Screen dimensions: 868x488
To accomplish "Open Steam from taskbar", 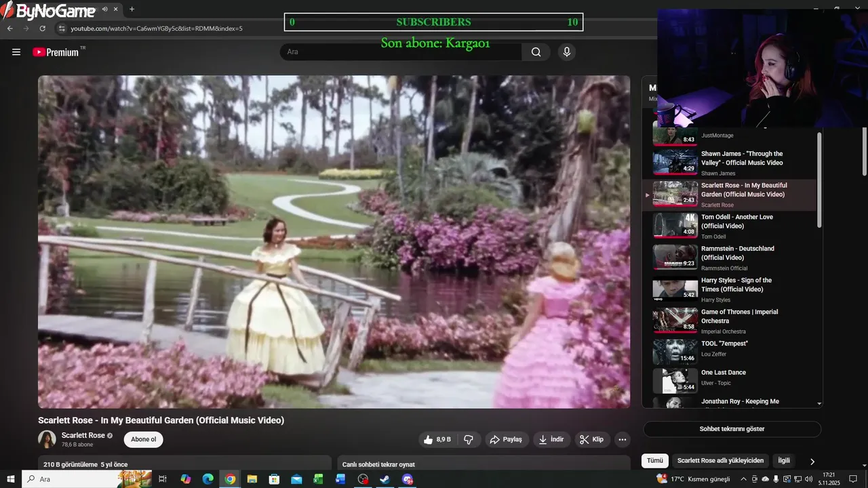I will coord(384,479).
